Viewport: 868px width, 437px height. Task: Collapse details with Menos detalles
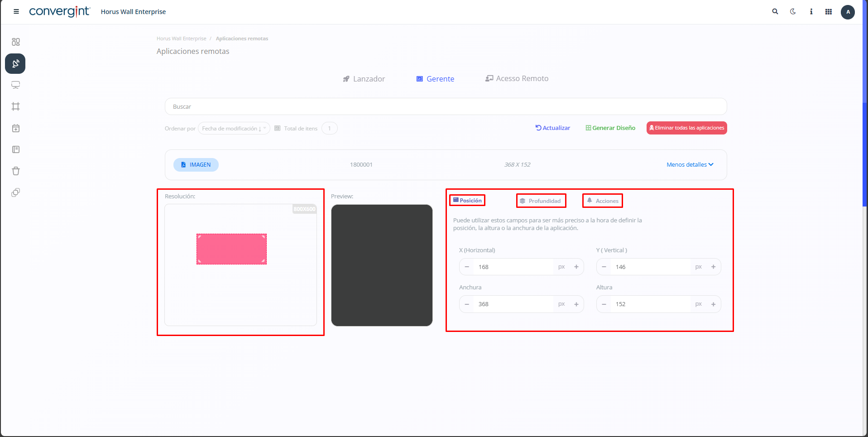[690, 165]
